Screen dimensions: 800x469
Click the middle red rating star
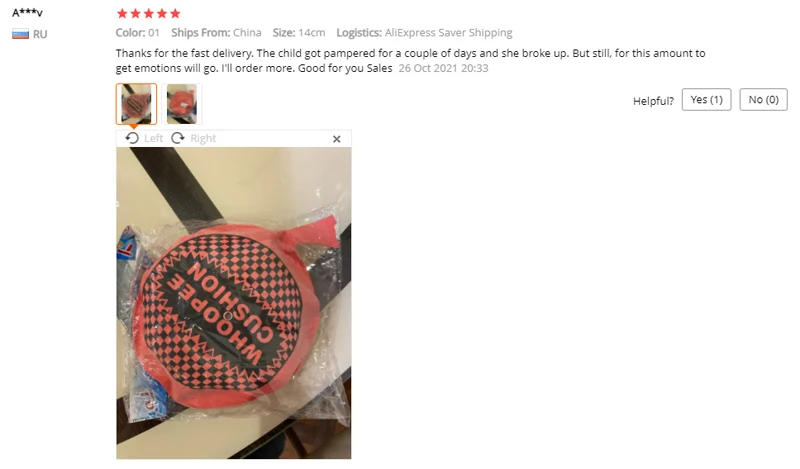point(148,13)
